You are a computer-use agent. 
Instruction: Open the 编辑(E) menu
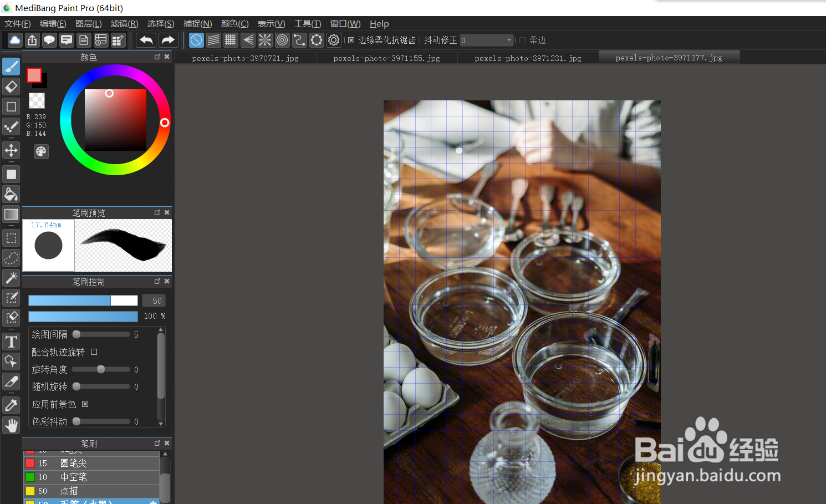(53, 24)
